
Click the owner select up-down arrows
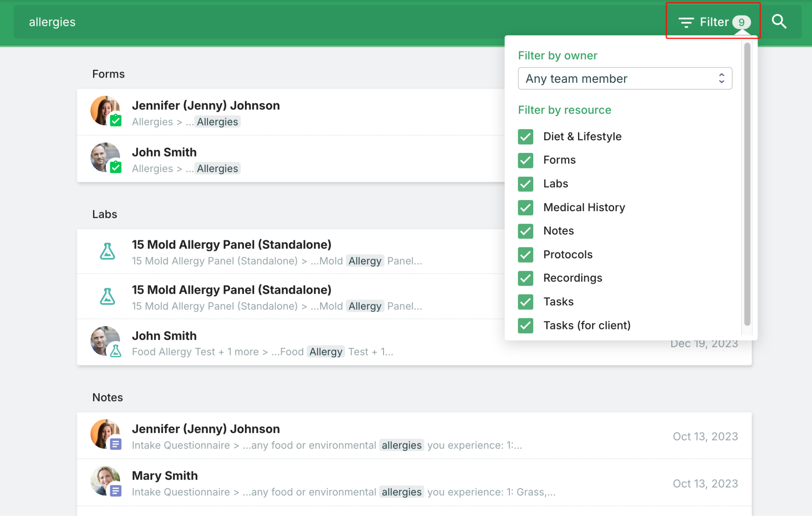point(721,78)
